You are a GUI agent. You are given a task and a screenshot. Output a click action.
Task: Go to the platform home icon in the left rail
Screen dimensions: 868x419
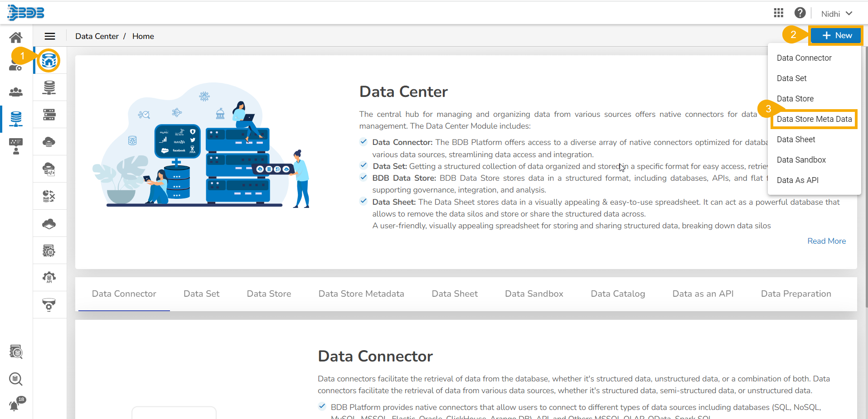tap(16, 37)
